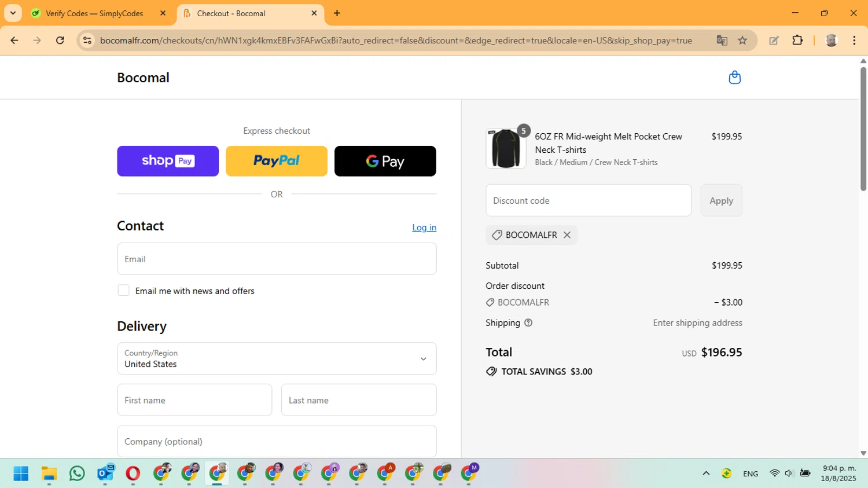This screenshot has height=488, width=868.
Task: Click the battery status icon
Action: 805,474
